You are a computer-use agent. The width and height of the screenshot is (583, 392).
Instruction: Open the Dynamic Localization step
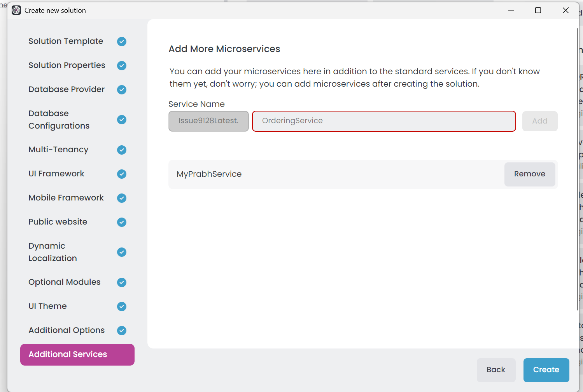click(53, 252)
